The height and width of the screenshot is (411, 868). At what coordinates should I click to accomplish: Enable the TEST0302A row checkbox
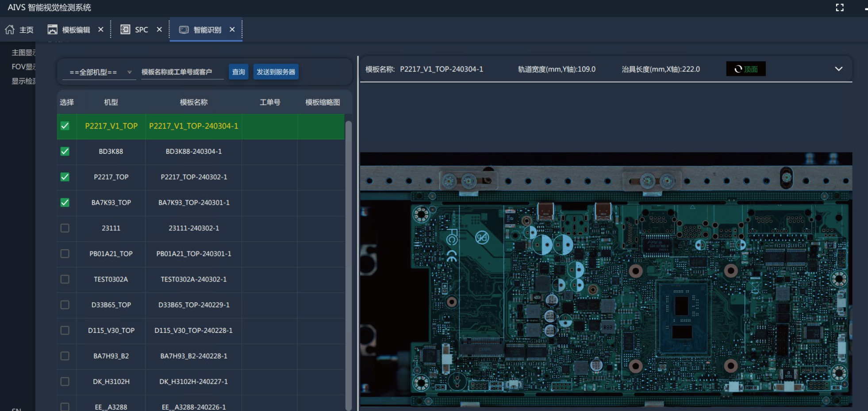click(x=65, y=279)
